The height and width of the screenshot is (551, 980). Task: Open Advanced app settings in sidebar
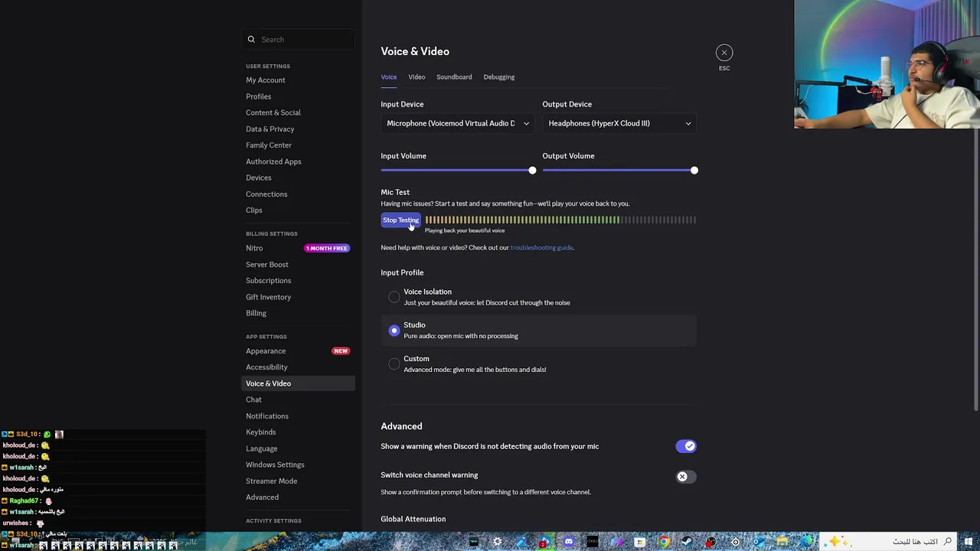pos(263,497)
